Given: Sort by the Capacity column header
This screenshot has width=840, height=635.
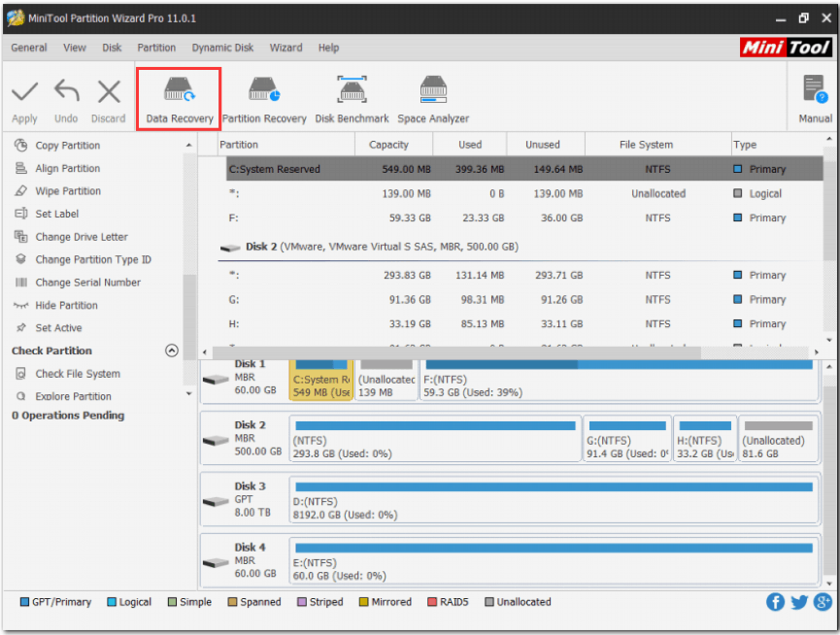Looking at the screenshot, I should click(388, 145).
